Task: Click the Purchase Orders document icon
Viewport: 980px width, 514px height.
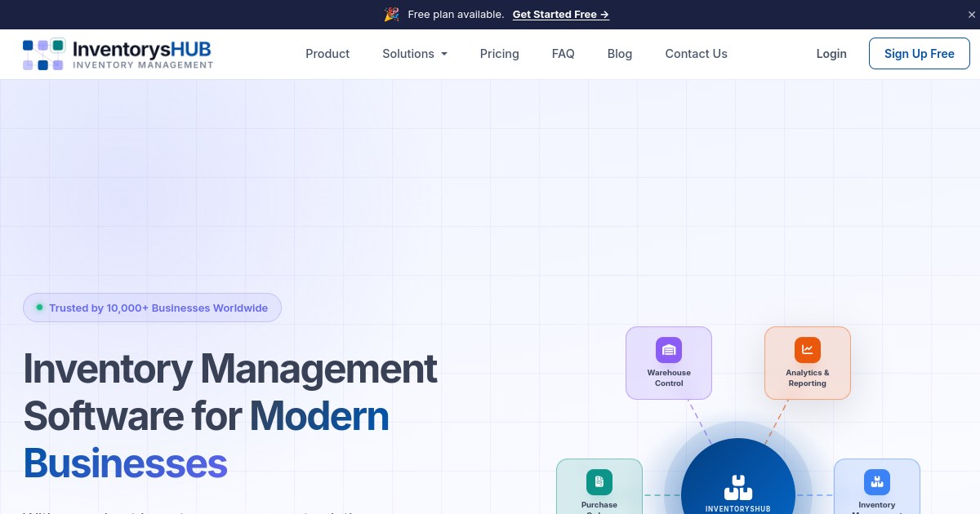Action: pos(599,482)
